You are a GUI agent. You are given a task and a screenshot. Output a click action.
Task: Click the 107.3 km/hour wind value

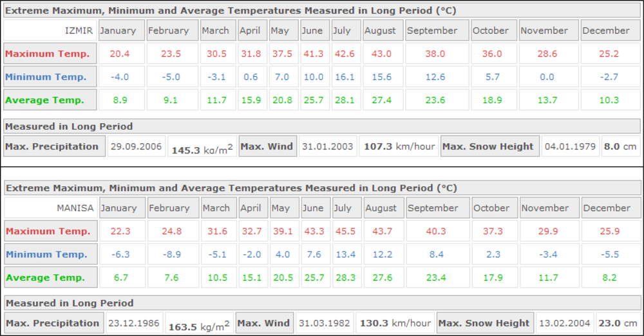click(399, 146)
